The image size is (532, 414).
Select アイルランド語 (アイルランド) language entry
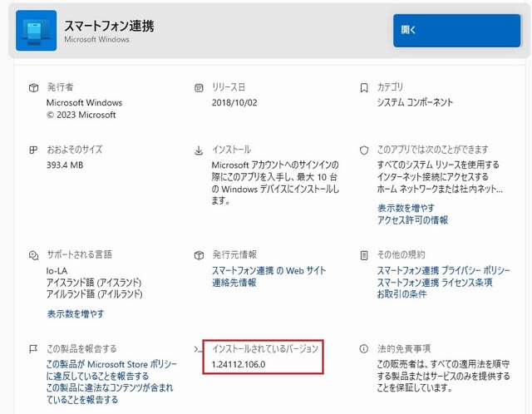click(94, 293)
